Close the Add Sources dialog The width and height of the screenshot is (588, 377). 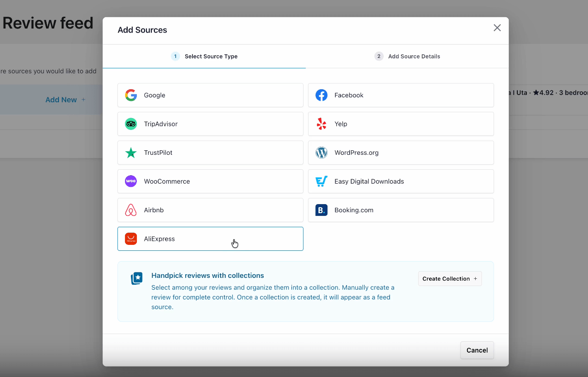tap(497, 28)
